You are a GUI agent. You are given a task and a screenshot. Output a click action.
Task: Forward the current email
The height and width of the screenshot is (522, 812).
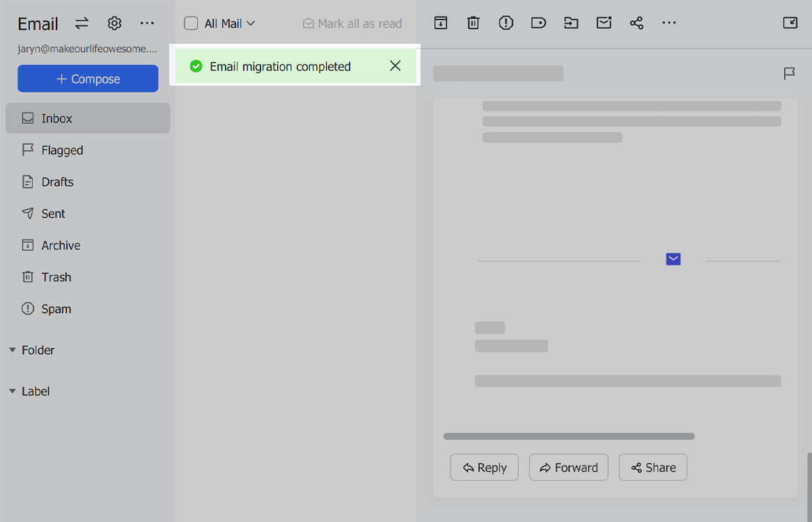coord(568,467)
